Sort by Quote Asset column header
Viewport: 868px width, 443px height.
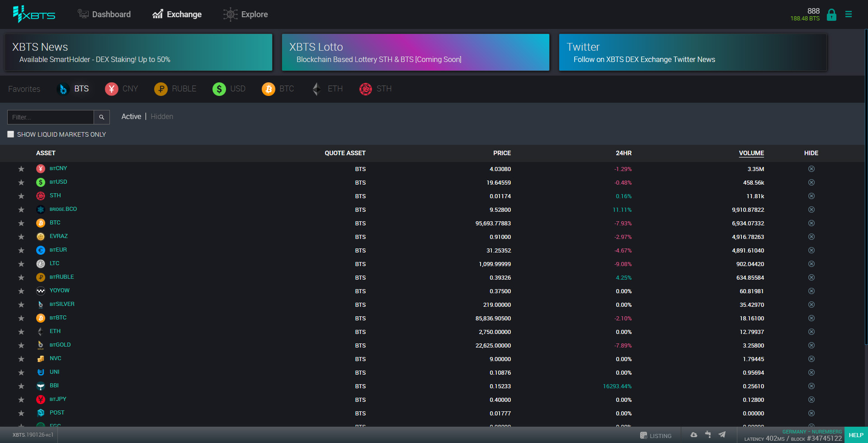pyautogui.click(x=345, y=153)
